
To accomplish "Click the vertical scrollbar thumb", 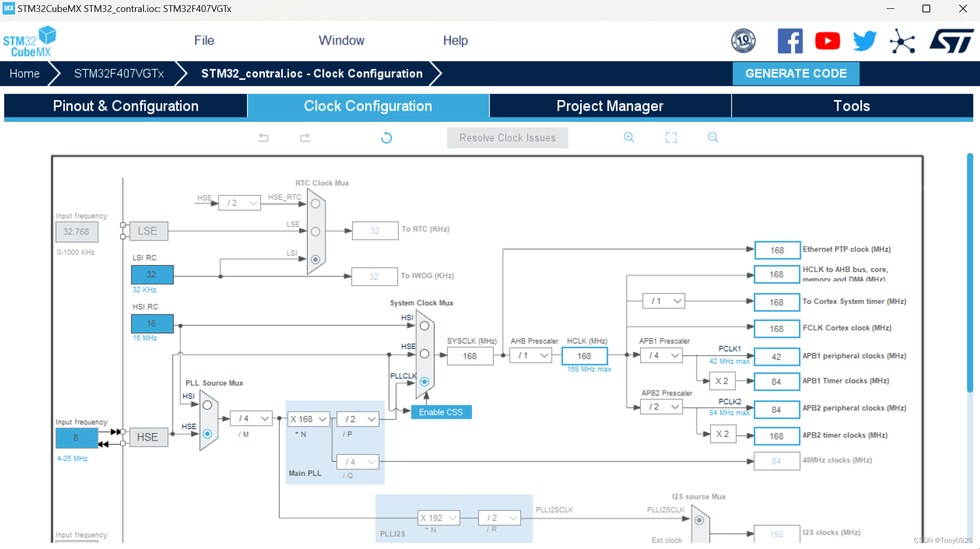I will [x=970, y=273].
